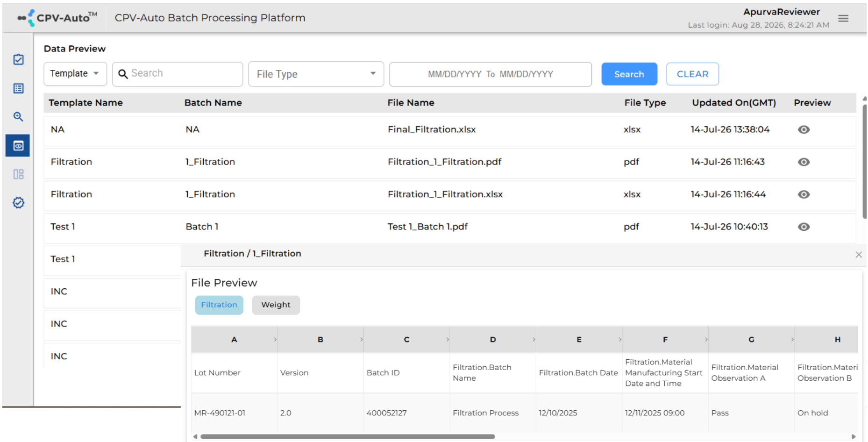This screenshot has width=868, height=442.
Task: Switch to the Weight sheet tab
Action: pos(276,305)
